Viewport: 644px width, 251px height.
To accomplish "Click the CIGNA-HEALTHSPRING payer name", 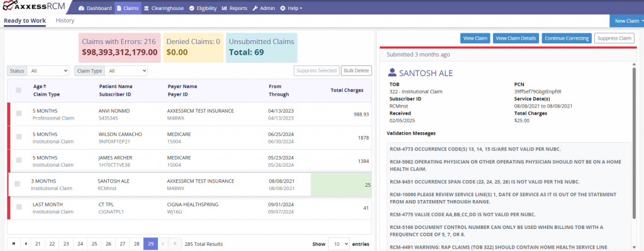I will (193, 204).
